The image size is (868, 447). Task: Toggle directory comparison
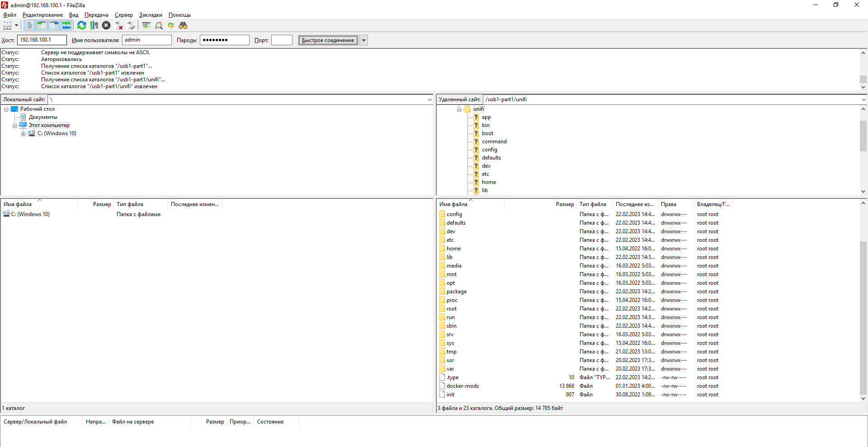tap(159, 26)
